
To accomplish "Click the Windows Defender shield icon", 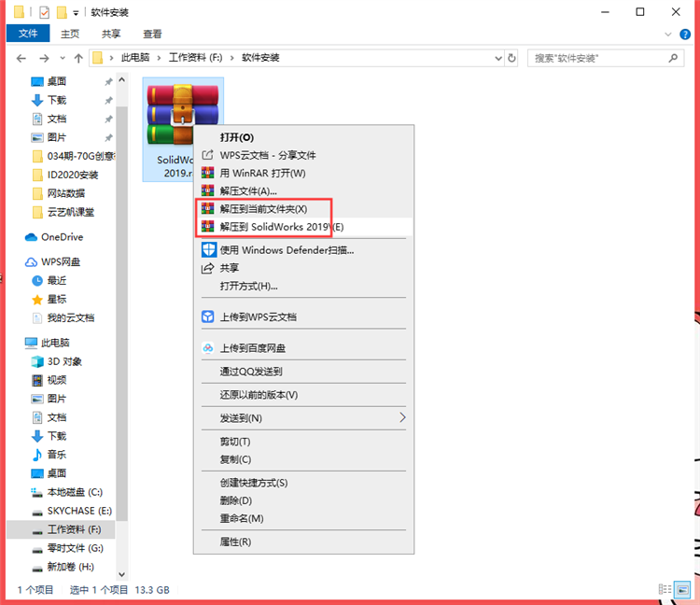I will 208,249.
